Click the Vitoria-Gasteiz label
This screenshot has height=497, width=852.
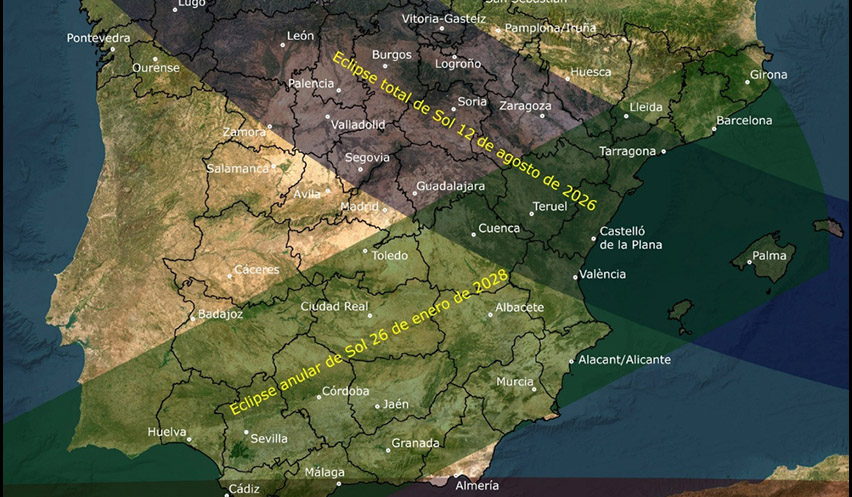[444, 19]
